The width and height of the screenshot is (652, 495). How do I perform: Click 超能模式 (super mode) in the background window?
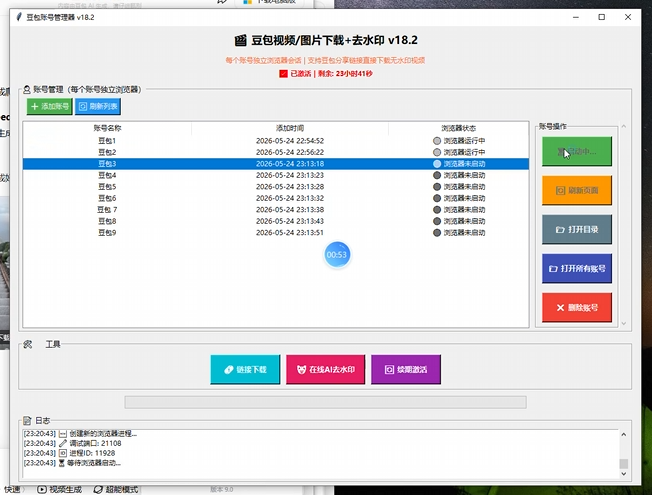116,490
